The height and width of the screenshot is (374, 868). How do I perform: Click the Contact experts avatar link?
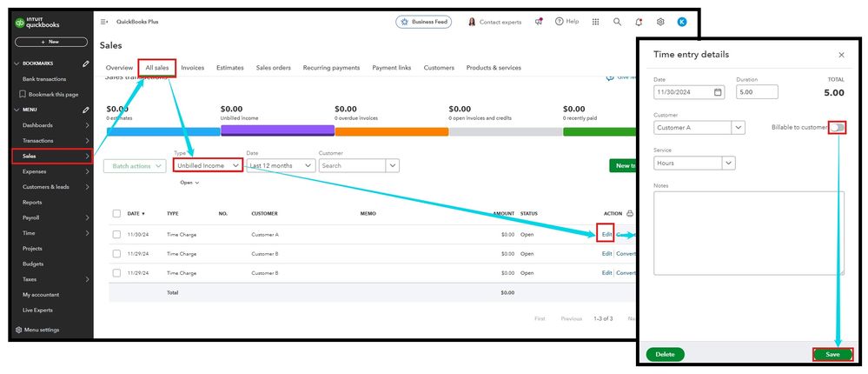coord(495,22)
